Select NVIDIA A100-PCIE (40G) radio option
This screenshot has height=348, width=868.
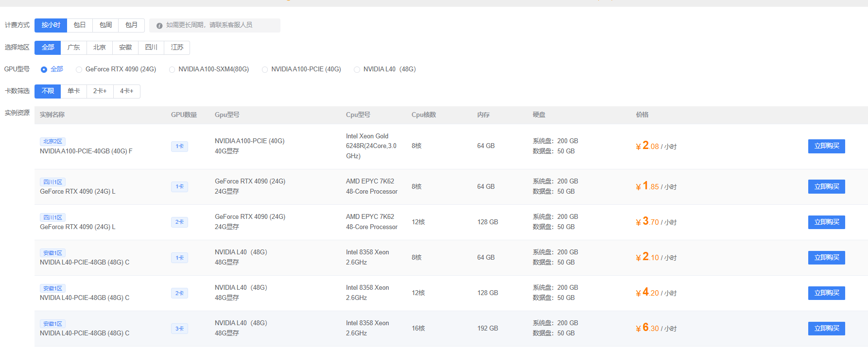pos(265,69)
